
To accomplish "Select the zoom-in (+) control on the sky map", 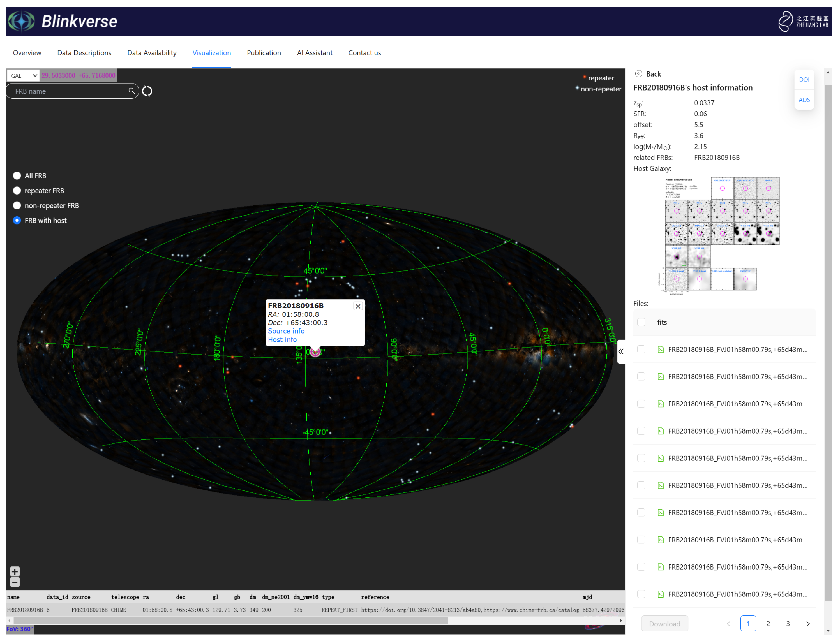I will (15, 571).
